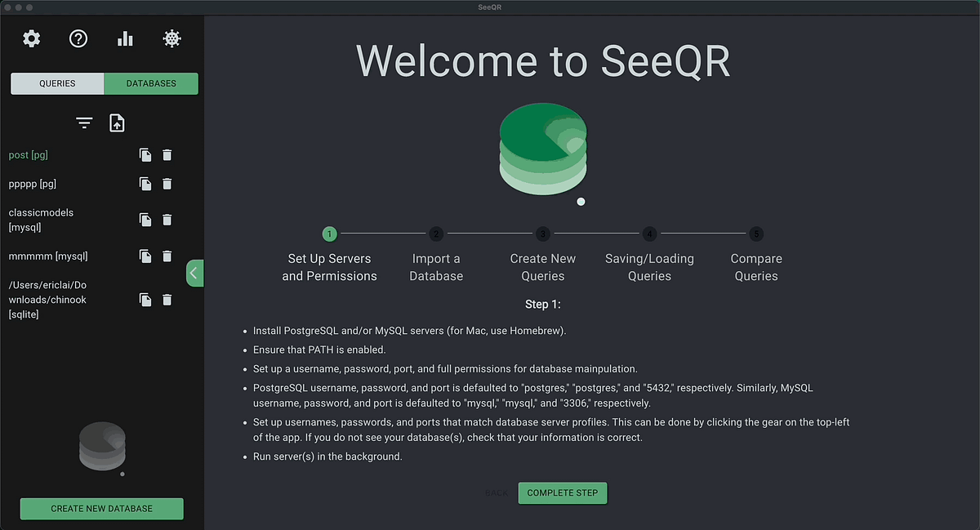Click the 'Compare Queries' step label
980x530 pixels.
tap(756, 267)
